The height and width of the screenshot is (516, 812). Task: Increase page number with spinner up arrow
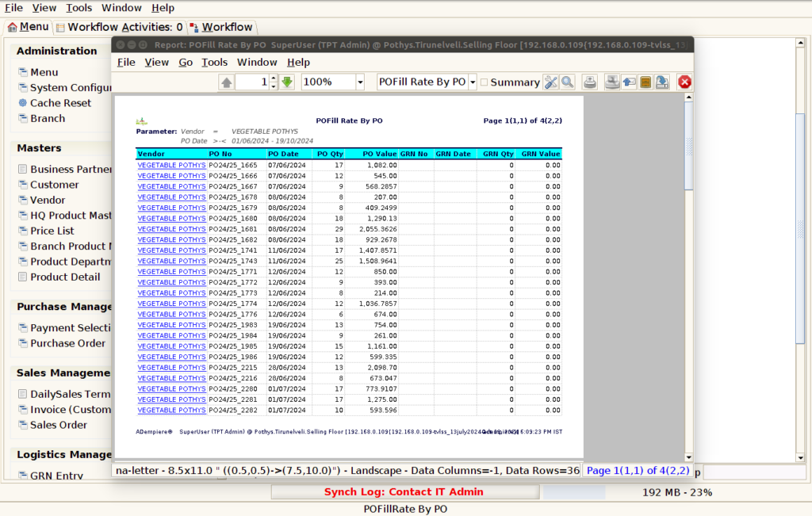pos(274,78)
